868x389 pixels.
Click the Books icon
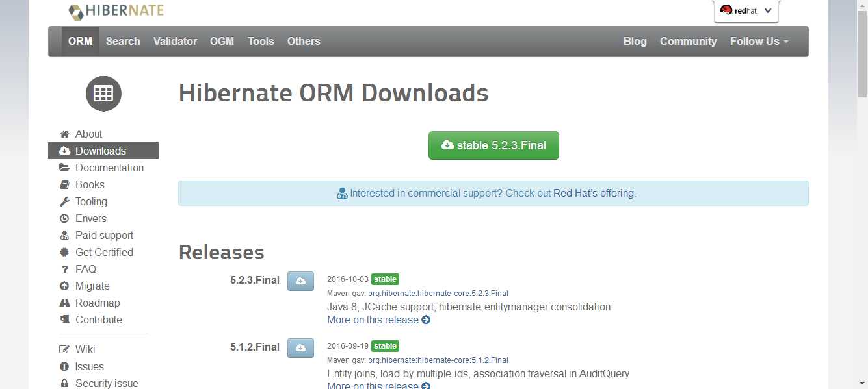64,184
